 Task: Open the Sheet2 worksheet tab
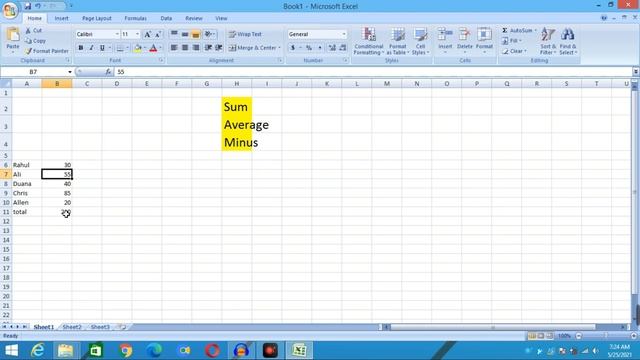72,327
